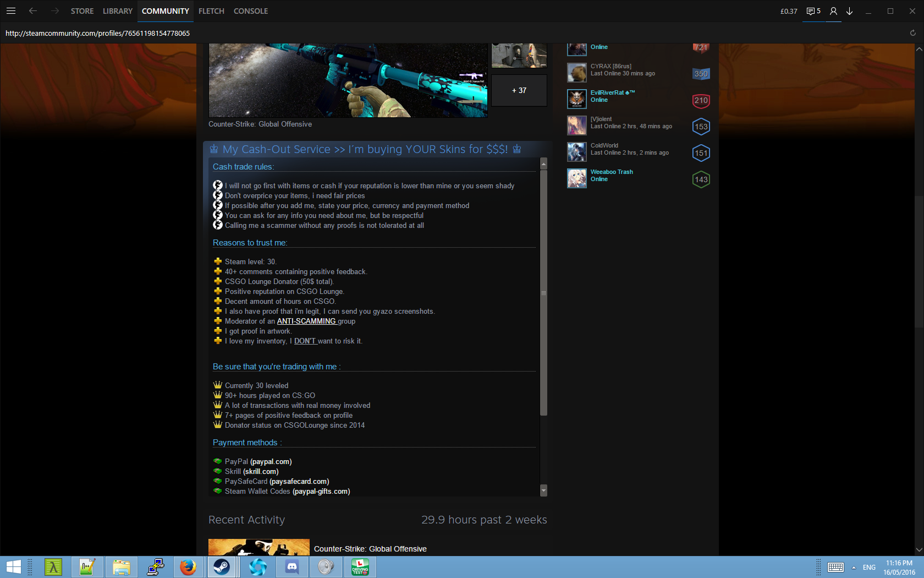Switch to the STORE tab
Image resolution: width=924 pixels, height=578 pixels.
[82, 11]
